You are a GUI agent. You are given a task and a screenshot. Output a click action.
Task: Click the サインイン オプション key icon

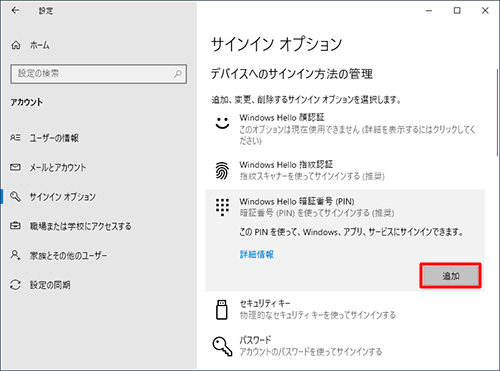tap(15, 196)
